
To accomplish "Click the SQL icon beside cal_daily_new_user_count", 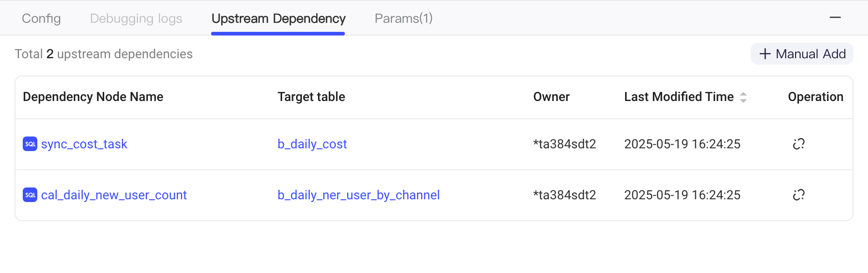I will point(30,195).
